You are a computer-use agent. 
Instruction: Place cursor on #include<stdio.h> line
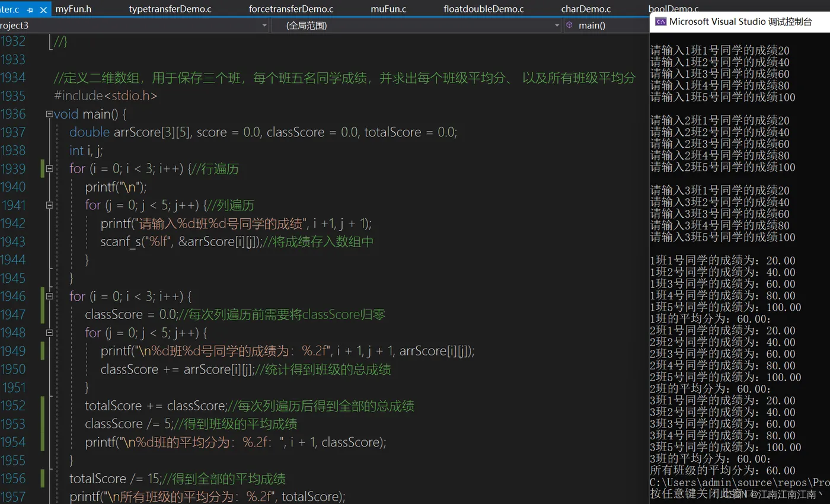point(105,95)
